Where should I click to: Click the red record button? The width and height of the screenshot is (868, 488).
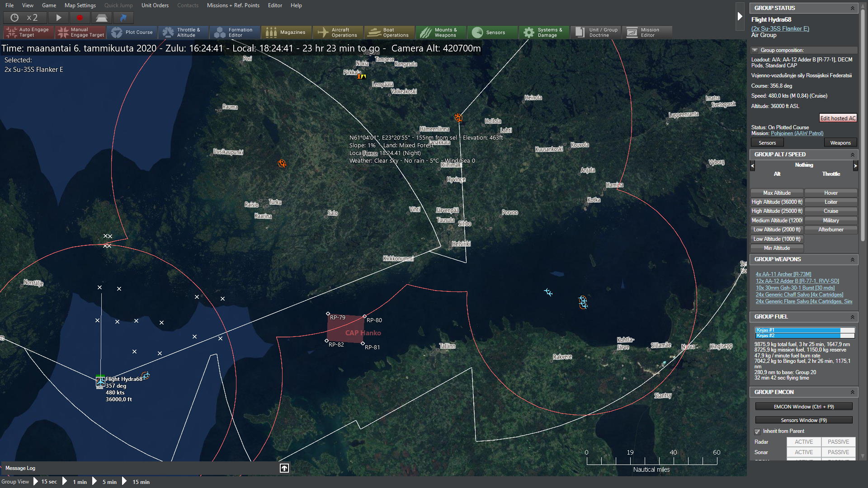pos(80,18)
